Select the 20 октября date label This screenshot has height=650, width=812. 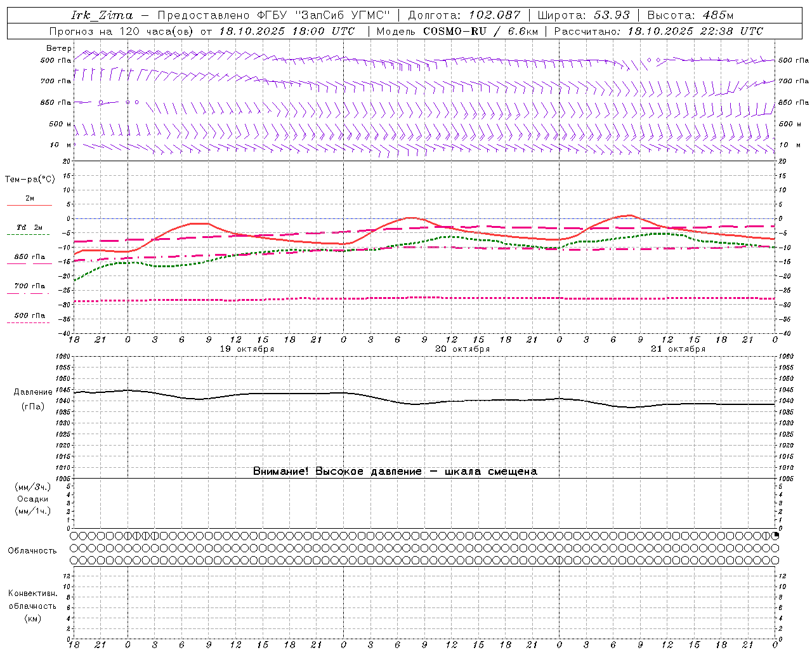pos(462,349)
